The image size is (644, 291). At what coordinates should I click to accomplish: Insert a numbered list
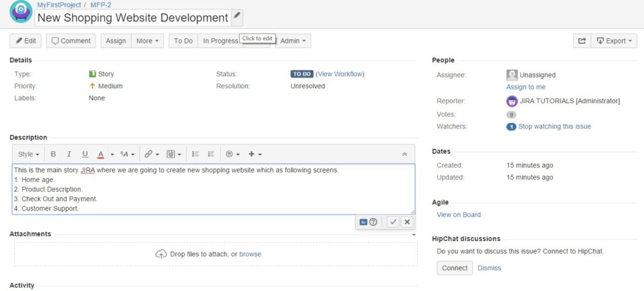pyautogui.click(x=211, y=154)
